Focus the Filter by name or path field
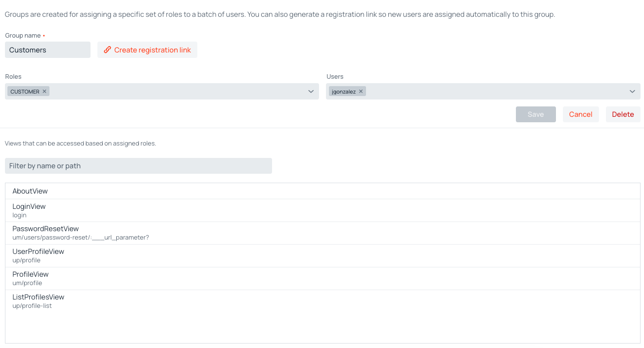644x348 pixels. pyautogui.click(x=138, y=166)
